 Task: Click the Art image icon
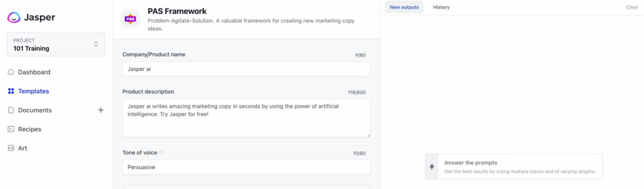(x=11, y=148)
